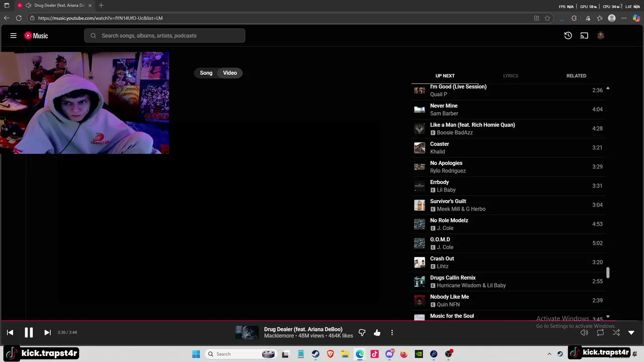Image resolution: width=644 pixels, height=362 pixels.
Task: Open the Rylo Rodriguez artist link
Action: (448, 171)
